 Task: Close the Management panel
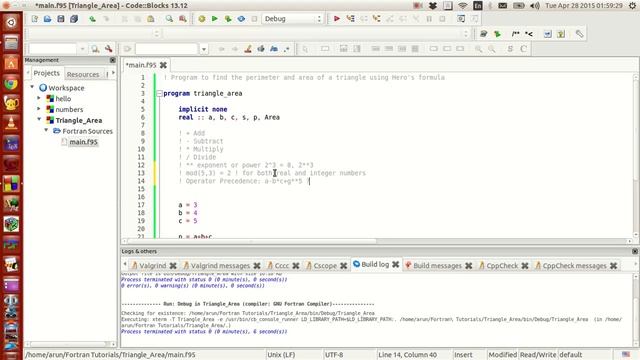tap(113, 60)
